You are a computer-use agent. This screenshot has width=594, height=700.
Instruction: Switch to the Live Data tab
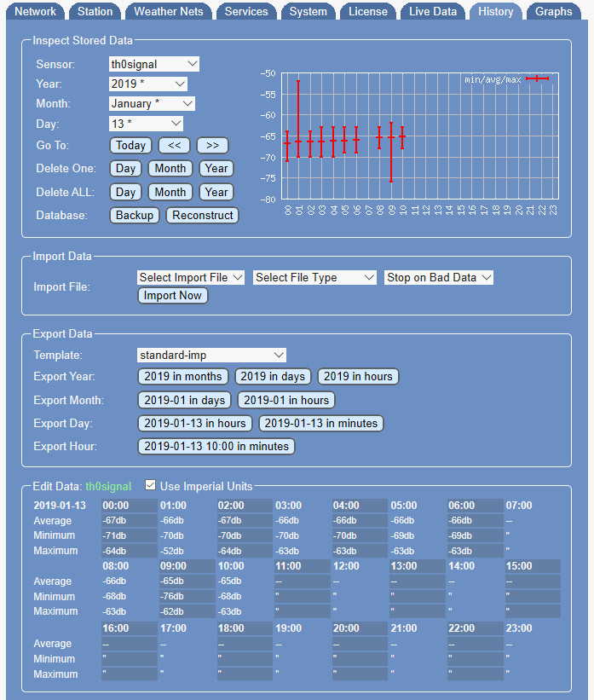click(432, 12)
